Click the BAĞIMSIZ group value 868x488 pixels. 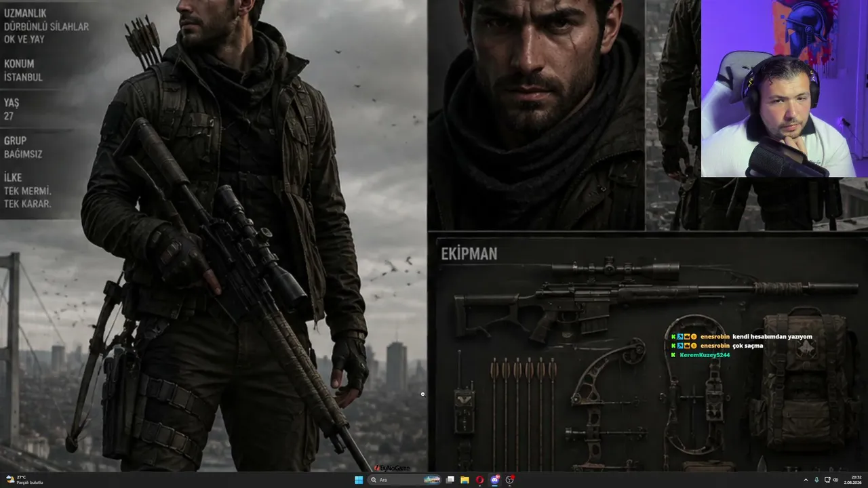(x=23, y=154)
